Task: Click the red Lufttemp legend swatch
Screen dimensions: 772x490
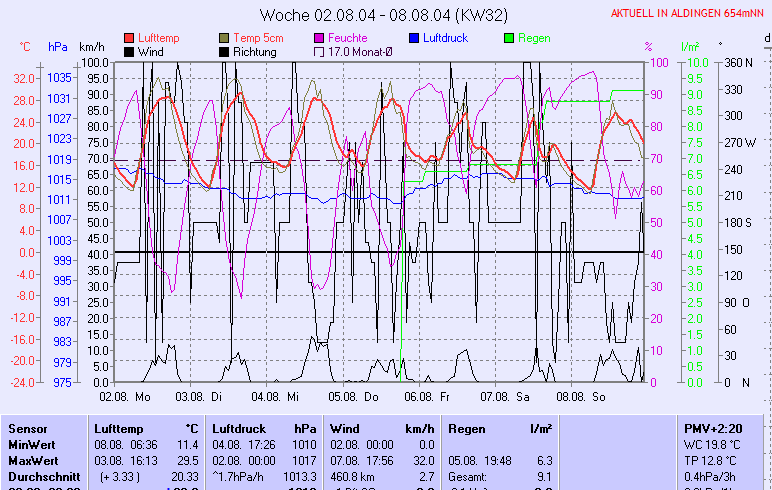Action: (x=128, y=38)
